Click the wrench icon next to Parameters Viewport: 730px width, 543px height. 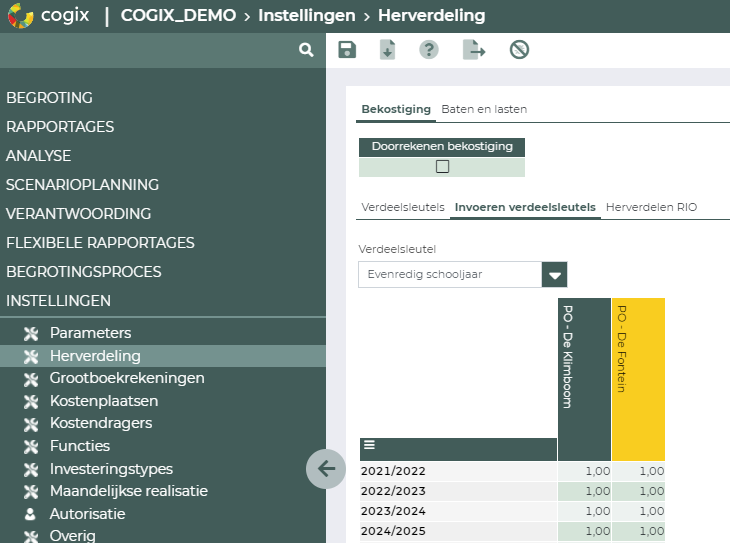pyautogui.click(x=31, y=333)
